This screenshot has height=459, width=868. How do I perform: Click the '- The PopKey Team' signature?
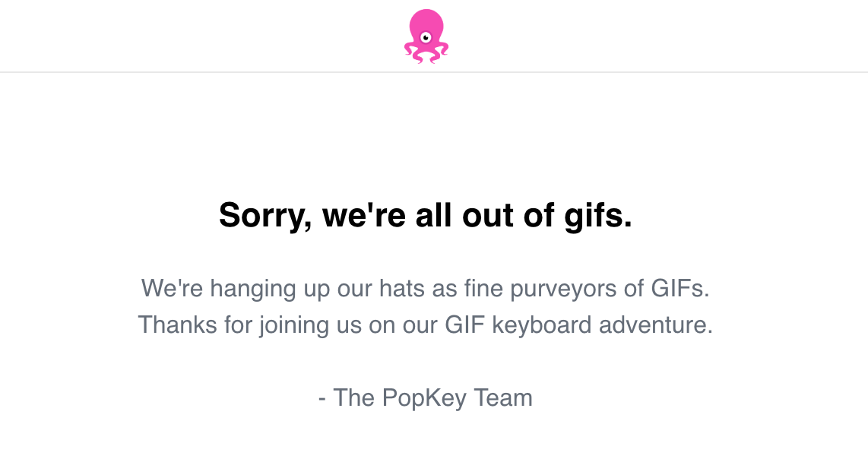click(425, 397)
